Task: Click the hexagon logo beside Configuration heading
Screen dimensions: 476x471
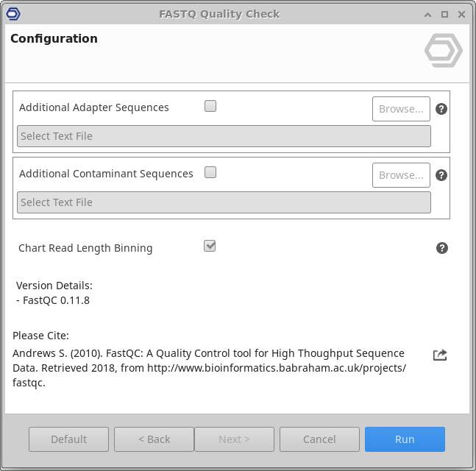Action: (x=443, y=52)
